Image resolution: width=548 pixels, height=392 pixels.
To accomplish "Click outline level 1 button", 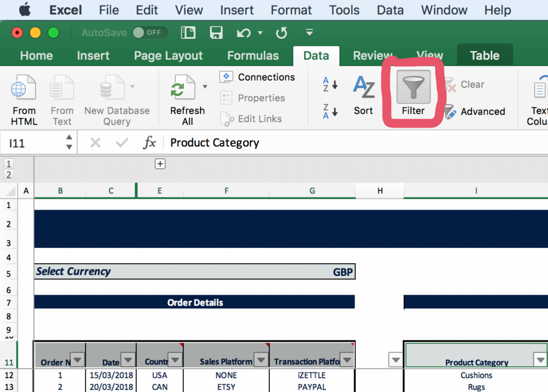I will tap(9, 163).
